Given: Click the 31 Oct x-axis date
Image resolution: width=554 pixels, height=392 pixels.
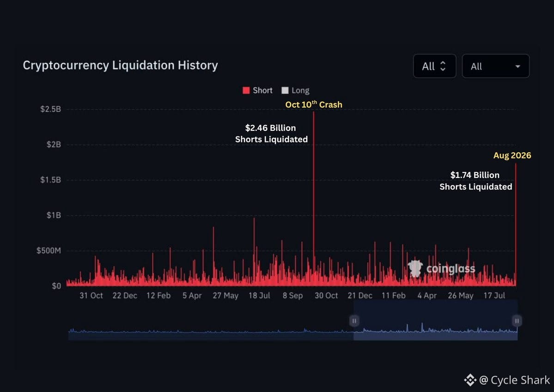Looking at the screenshot, I should pos(91,295).
